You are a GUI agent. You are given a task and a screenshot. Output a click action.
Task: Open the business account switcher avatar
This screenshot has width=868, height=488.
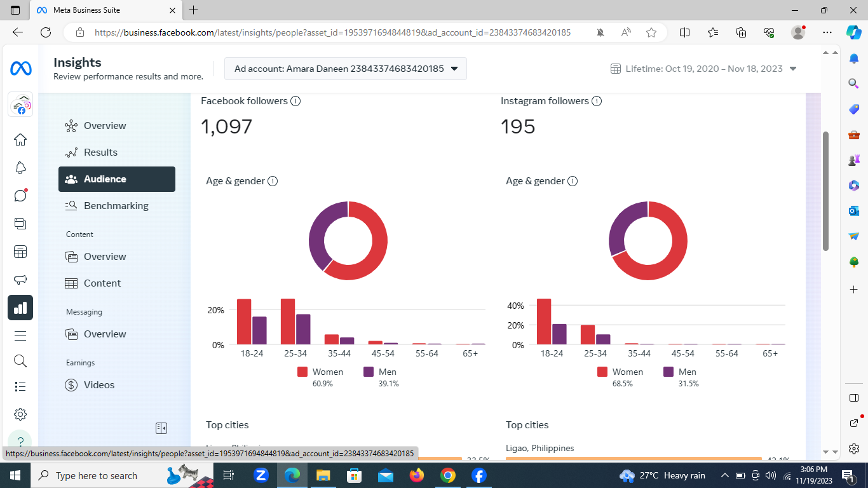tap(20, 105)
